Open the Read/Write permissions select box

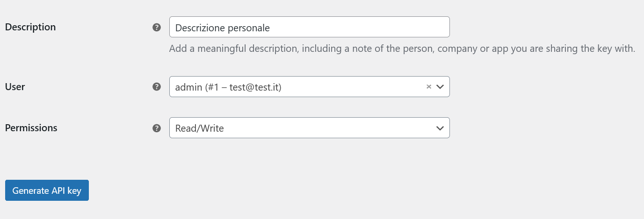point(309,127)
